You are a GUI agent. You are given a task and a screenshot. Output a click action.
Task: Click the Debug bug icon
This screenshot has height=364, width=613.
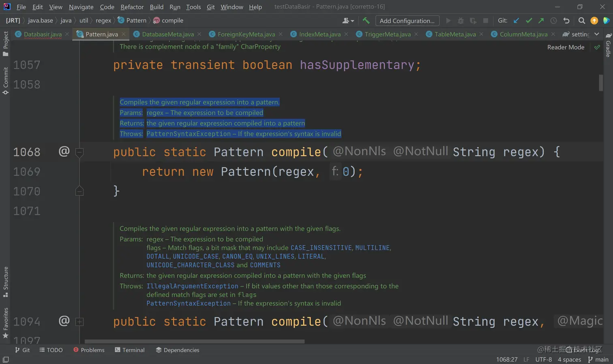(x=461, y=20)
